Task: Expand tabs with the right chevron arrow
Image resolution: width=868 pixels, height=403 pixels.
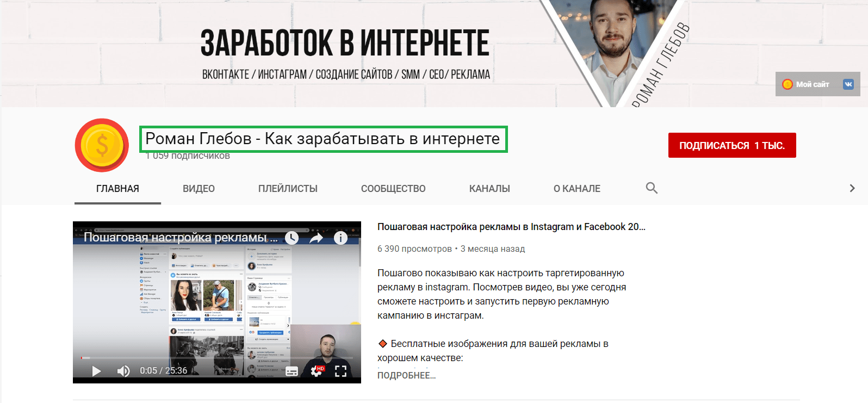Action: coord(852,188)
